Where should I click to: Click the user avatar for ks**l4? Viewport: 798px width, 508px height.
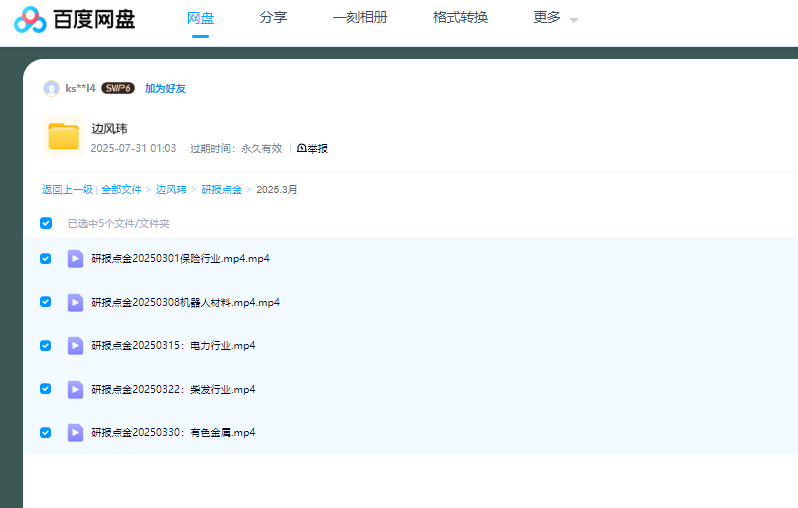tap(51, 88)
